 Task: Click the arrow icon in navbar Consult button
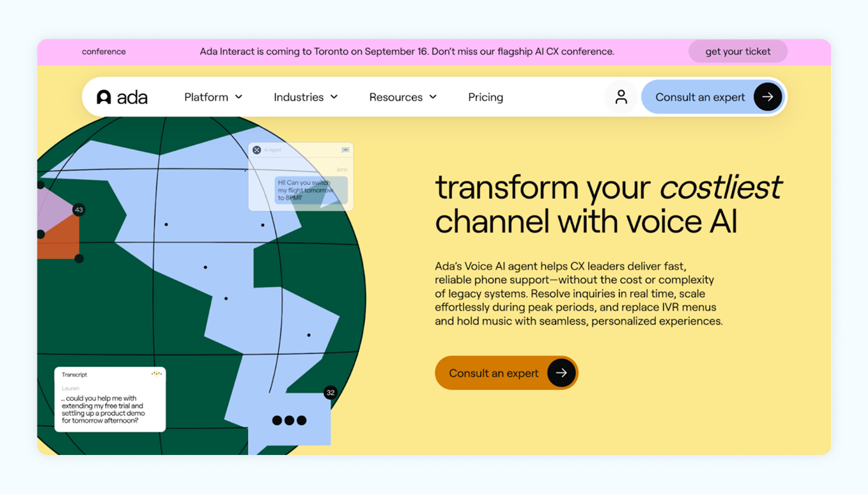(768, 97)
